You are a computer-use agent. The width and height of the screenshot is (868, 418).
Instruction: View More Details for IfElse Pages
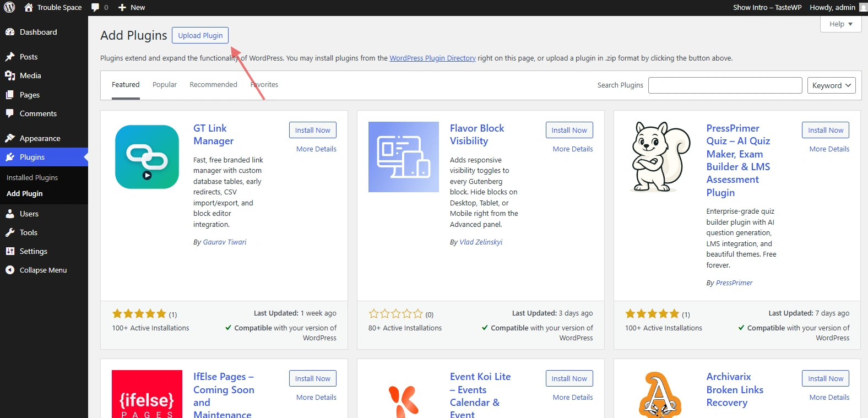coord(316,398)
